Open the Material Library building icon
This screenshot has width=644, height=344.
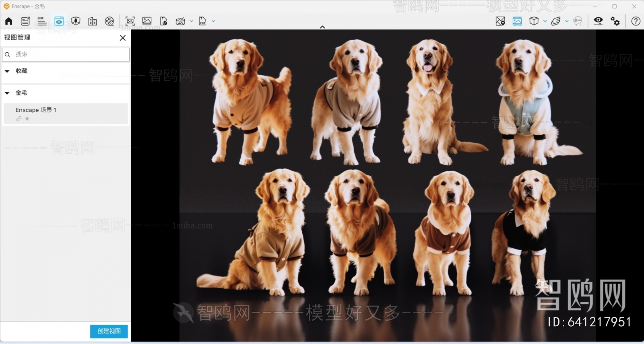[93, 21]
